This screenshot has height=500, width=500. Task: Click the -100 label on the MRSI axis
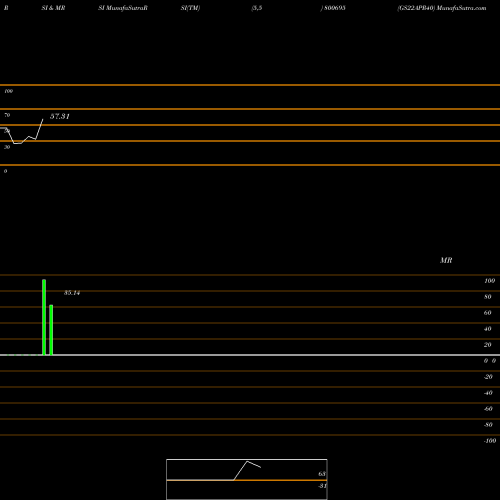(x=490, y=441)
